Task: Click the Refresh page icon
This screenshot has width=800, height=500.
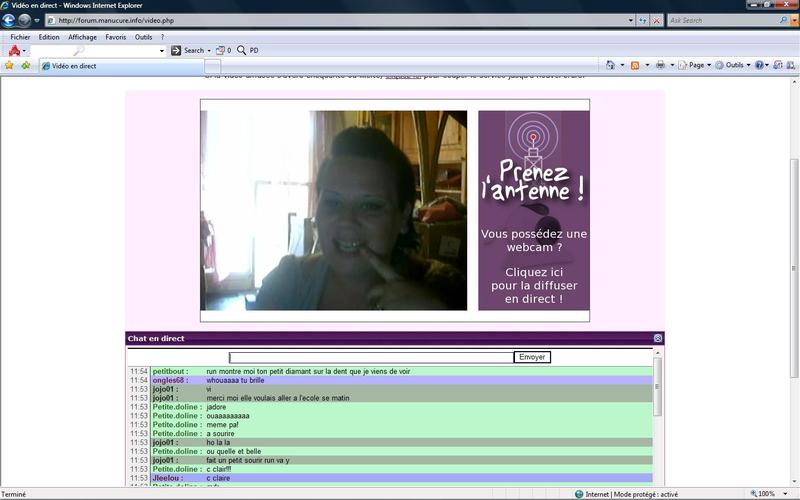Action: click(x=643, y=20)
